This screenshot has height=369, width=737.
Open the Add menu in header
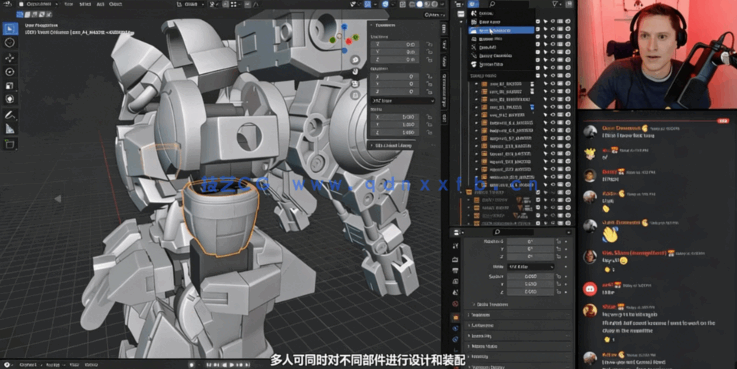click(100, 4)
